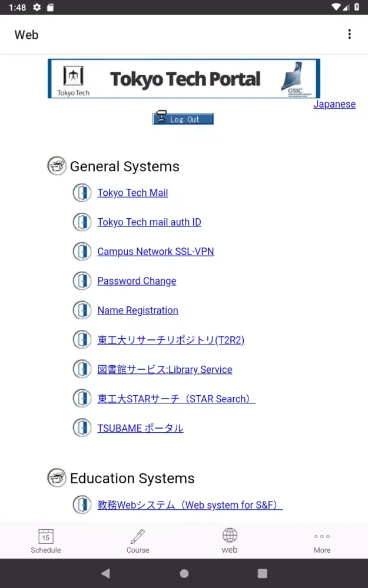368x588 pixels.
Task: Switch to the Schedule tab
Action: tap(46, 541)
